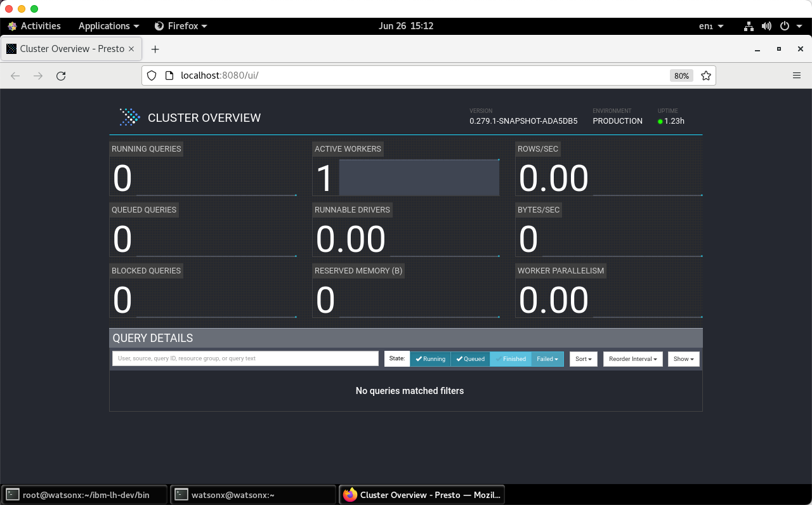Click the BLOCKED QUERIES label

pos(147,271)
